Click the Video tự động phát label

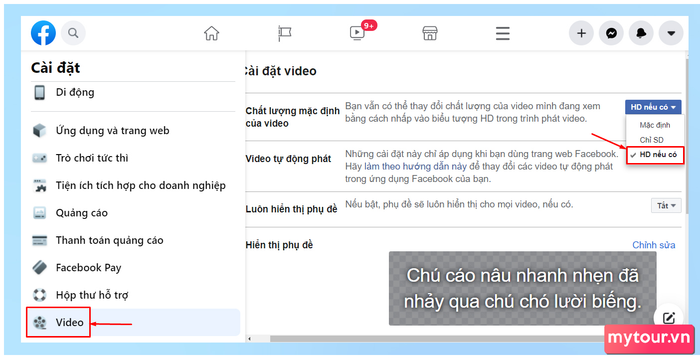coord(288,159)
